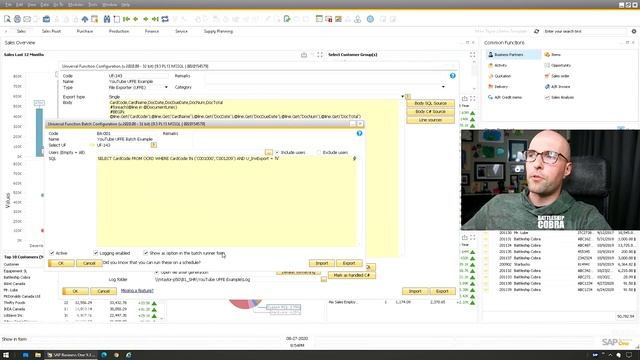Click the blue up-arrow toolbar icon
The height and width of the screenshot is (360, 640).
[84, 19]
